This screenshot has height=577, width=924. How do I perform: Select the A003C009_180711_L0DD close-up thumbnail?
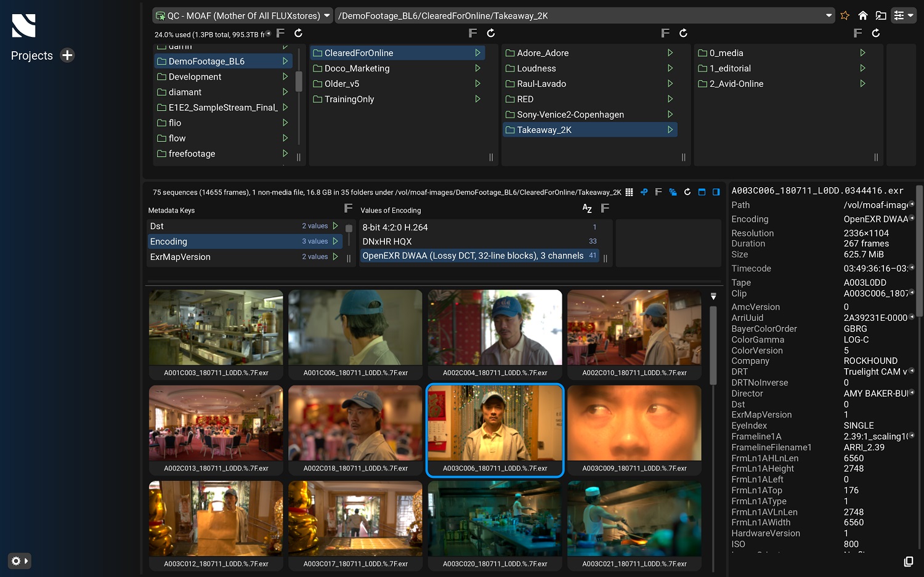pos(634,430)
